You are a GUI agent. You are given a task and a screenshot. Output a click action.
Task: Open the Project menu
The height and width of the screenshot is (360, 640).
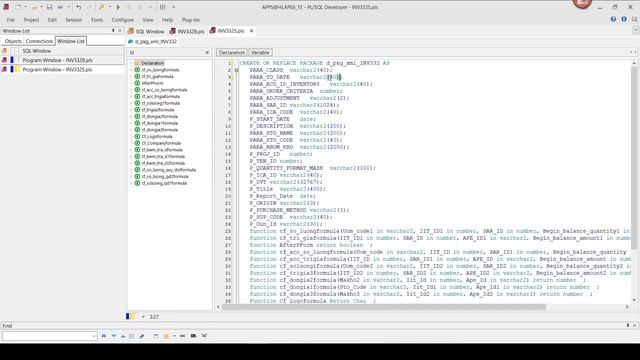tap(31, 20)
